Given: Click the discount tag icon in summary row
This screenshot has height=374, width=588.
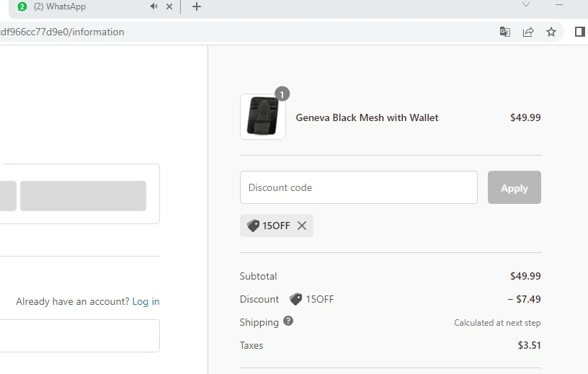Looking at the screenshot, I should [x=295, y=299].
